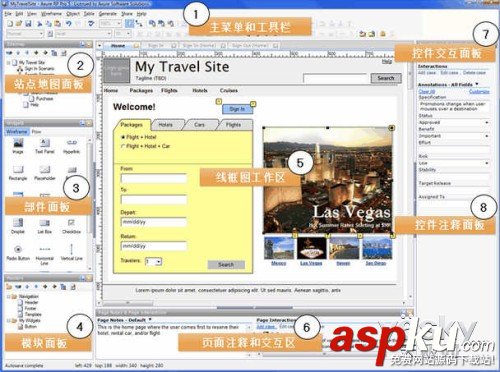Viewport: 500px width, 372px height.
Task: Click the Save disk icon
Action: click(x=28, y=24)
